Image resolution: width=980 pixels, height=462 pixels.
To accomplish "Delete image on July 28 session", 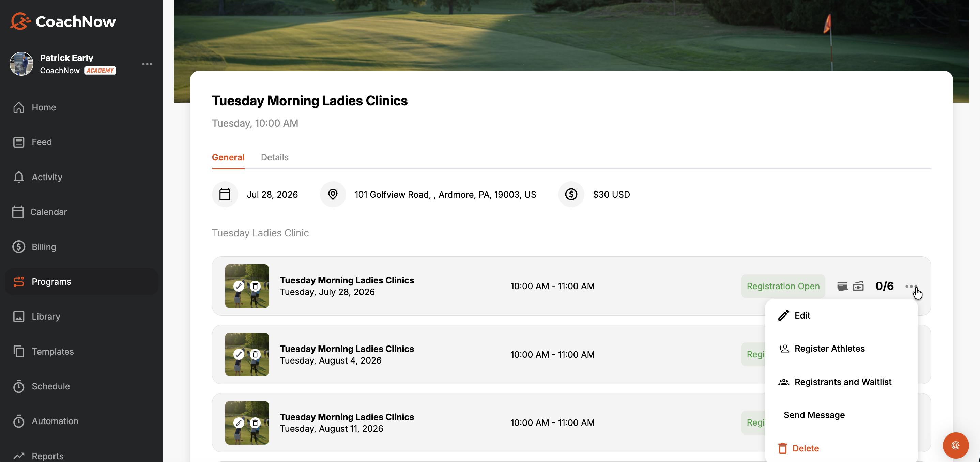I will point(255,286).
